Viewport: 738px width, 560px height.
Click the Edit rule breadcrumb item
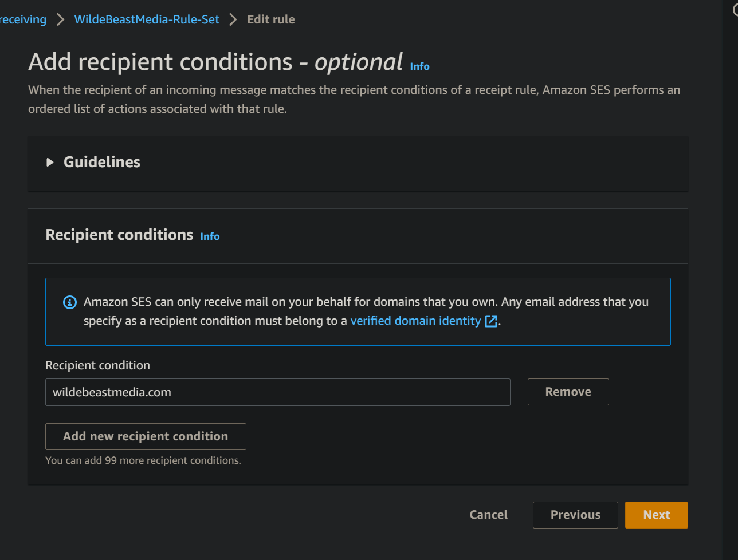click(270, 19)
